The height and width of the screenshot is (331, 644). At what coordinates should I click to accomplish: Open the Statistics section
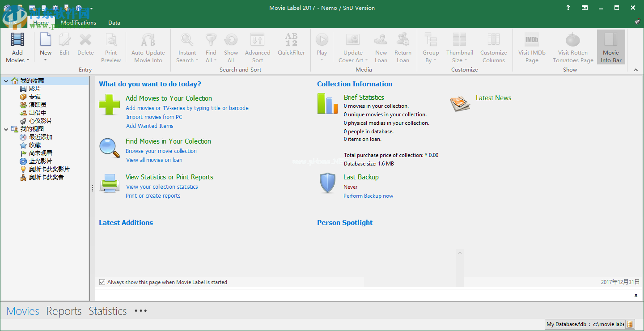click(x=108, y=311)
